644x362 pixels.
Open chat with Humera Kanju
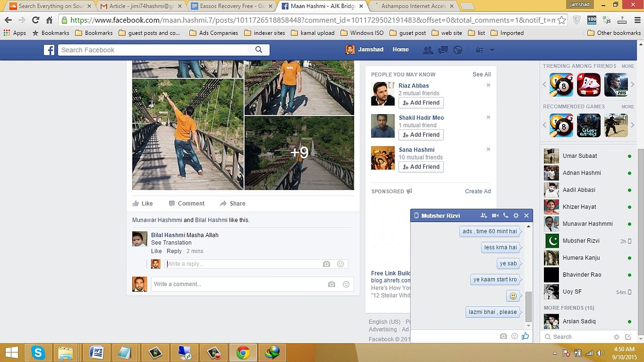point(588,258)
